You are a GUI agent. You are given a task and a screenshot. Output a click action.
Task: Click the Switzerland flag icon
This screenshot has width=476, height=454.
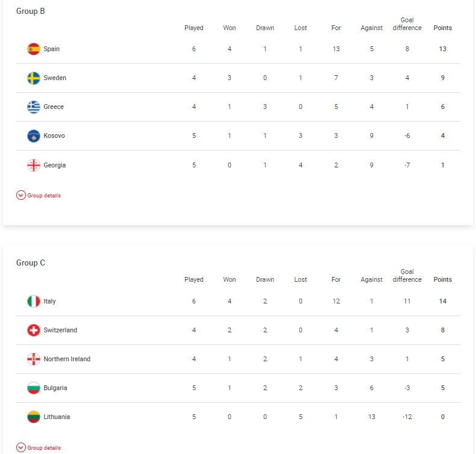point(34,330)
